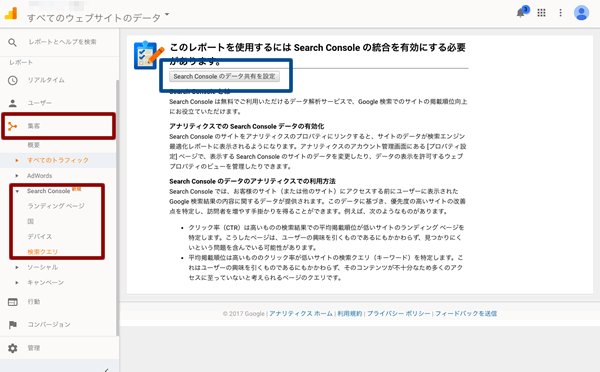Screen dimensions: 600x372
Task: Click the ユーザー person icon
Action: 13,103
